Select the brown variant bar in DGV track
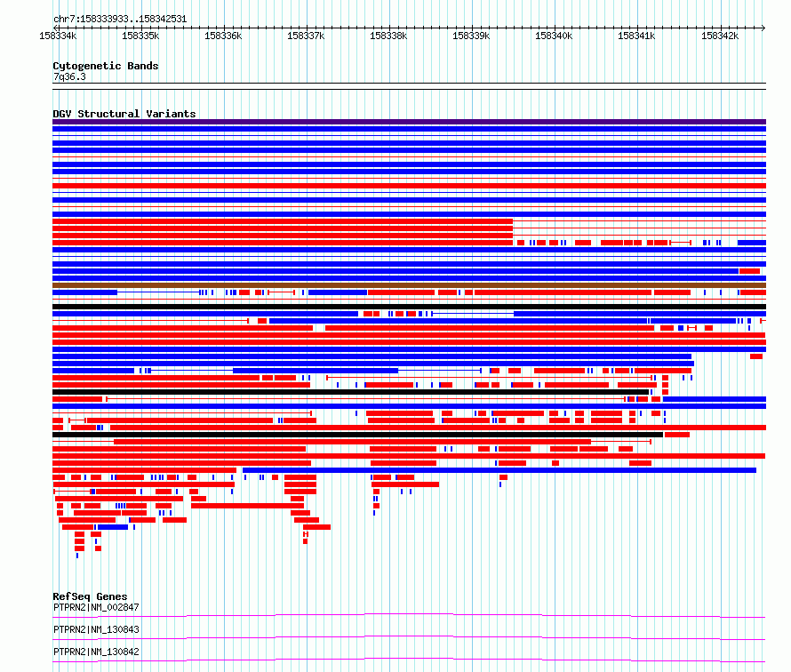This screenshot has width=791, height=672. 409,285
